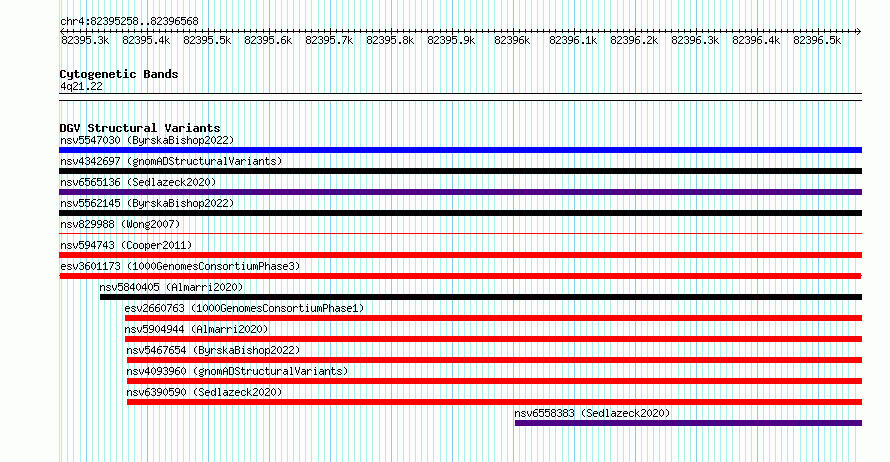This screenshot has width=890, height=462.
Task: Click the 82396k ruler position
Action: pos(512,40)
